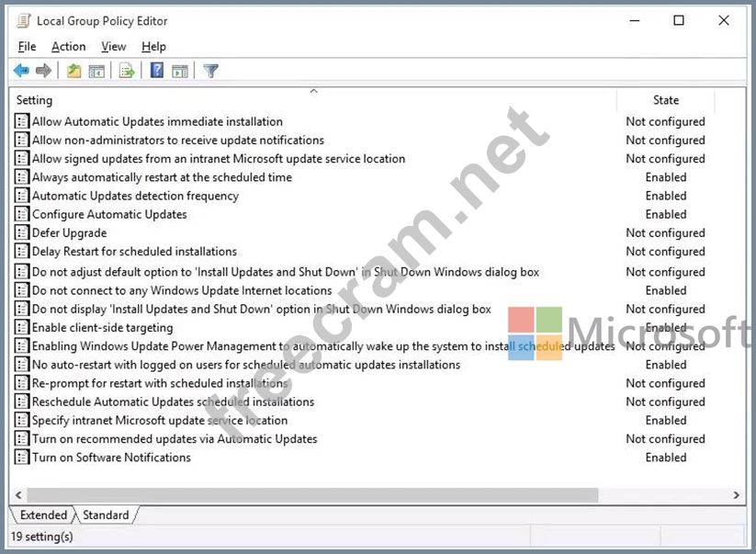Switch to the Extended tab
Screen dimensions: 756x554
coord(43,514)
